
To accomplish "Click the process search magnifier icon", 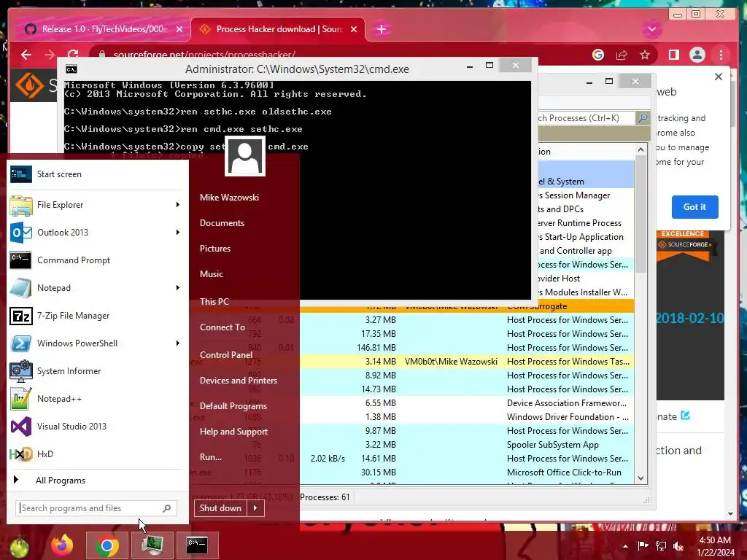I will 643,117.
